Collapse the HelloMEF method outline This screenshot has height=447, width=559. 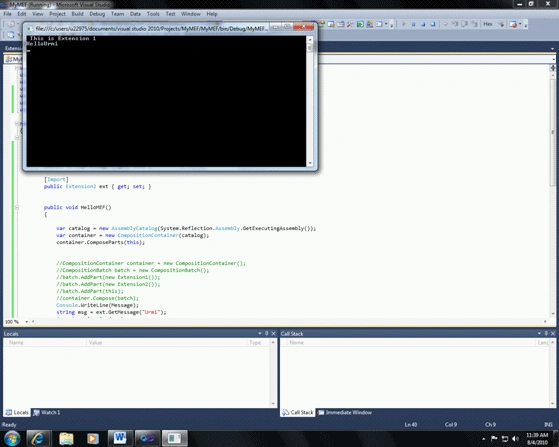(16, 207)
